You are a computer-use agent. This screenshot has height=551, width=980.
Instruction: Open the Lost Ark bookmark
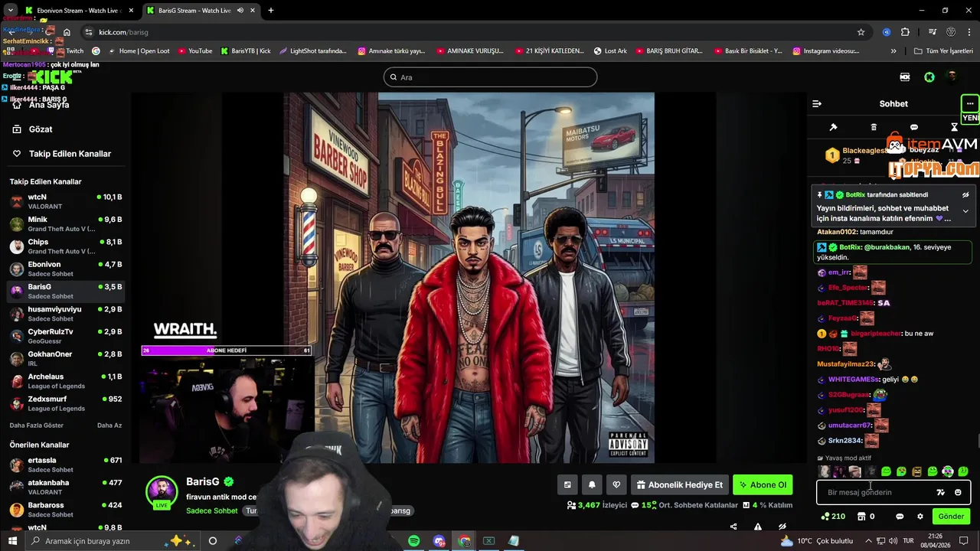pos(610,51)
